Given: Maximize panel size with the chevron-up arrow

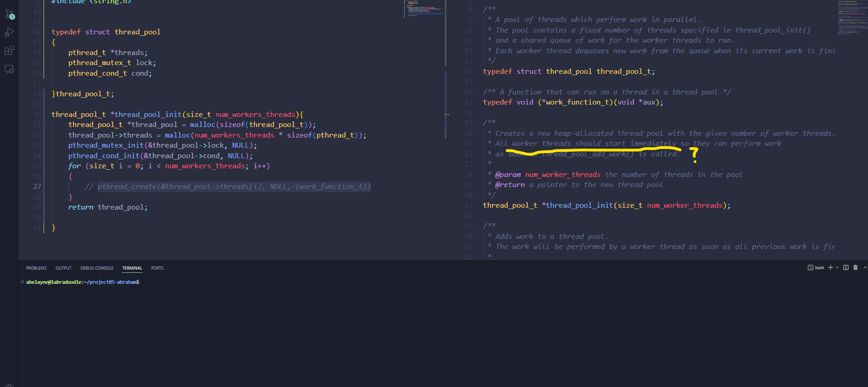Looking at the screenshot, I should (865, 268).
